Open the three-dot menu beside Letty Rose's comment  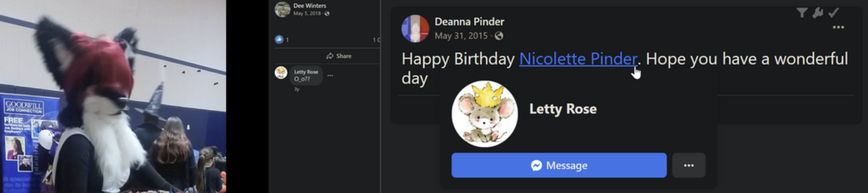point(330,75)
